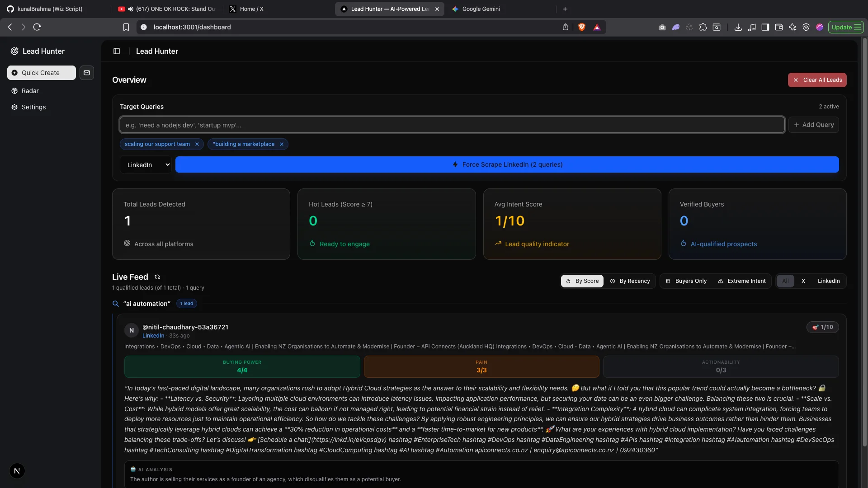View site information icon in address bar

pyautogui.click(x=144, y=27)
